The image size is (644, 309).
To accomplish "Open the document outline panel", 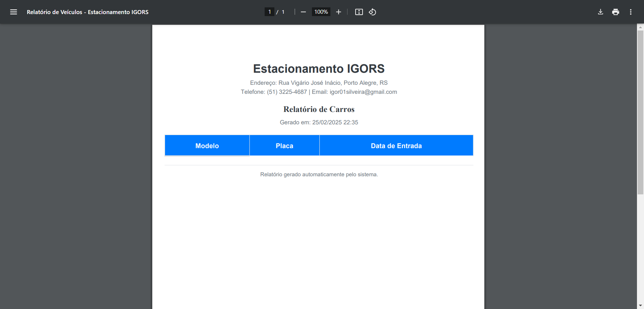I will tap(14, 12).
